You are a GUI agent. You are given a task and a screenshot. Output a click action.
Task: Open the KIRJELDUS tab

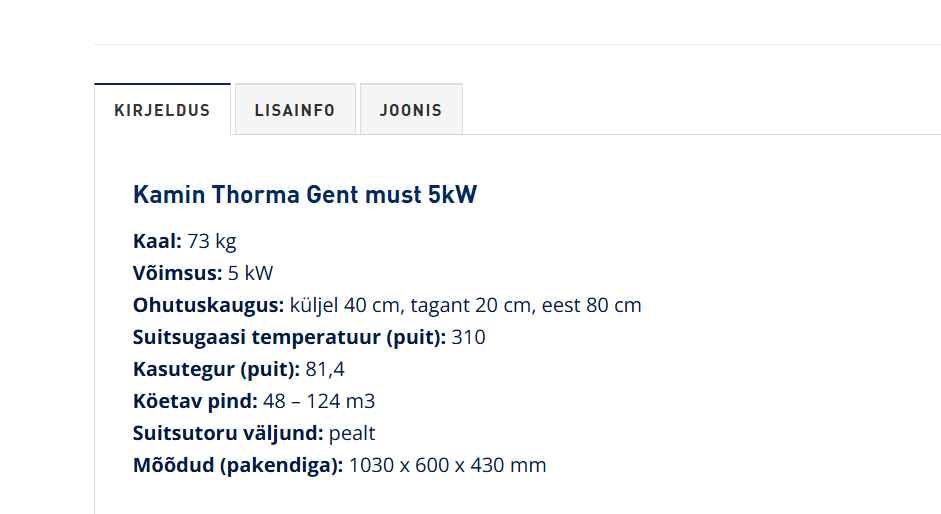pyautogui.click(x=162, y=110)
